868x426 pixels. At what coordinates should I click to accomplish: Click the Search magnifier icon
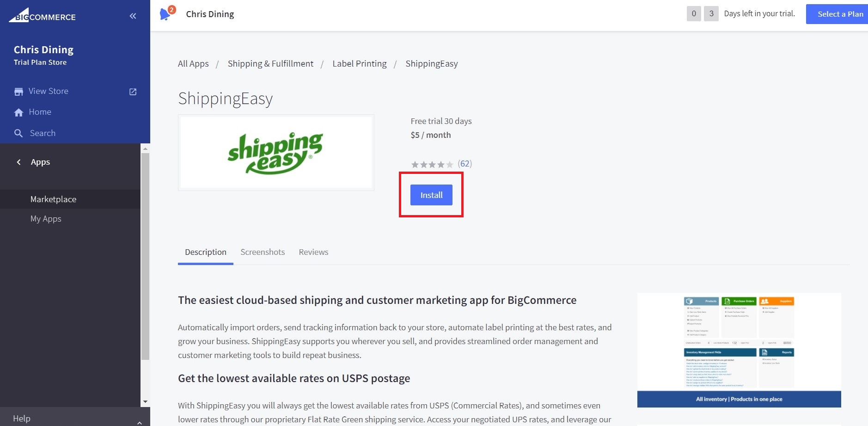(x=18, y=133)
